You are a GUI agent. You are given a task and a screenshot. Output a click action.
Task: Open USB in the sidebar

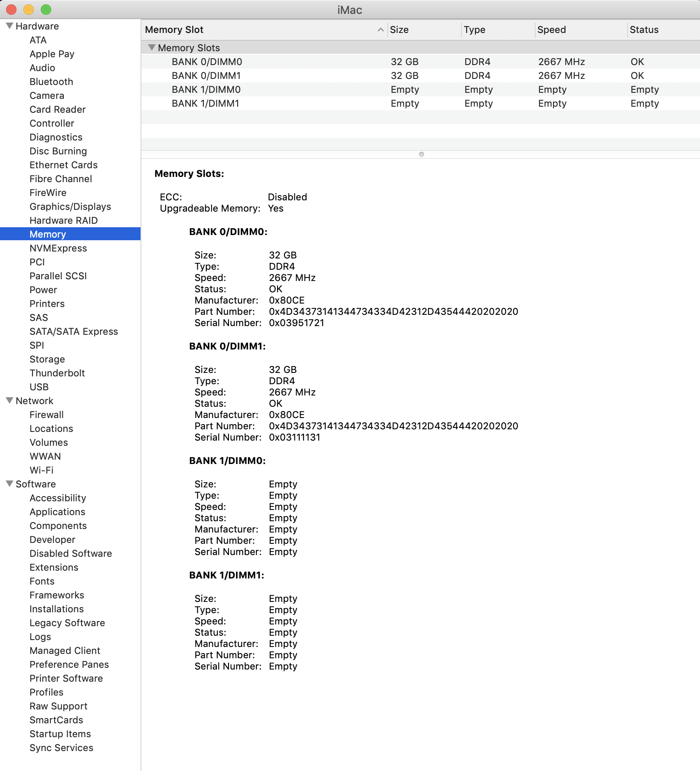(x=39, y=387)
